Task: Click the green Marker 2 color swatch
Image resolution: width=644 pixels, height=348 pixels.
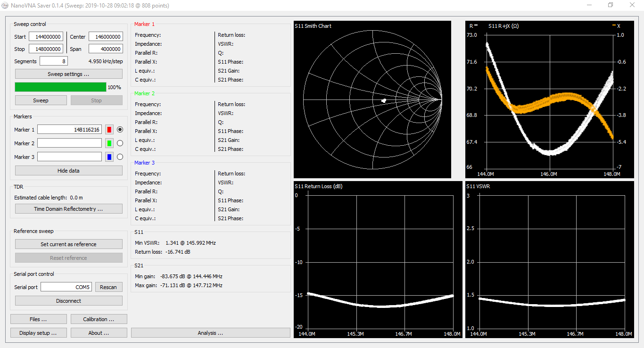Action: 109,143
